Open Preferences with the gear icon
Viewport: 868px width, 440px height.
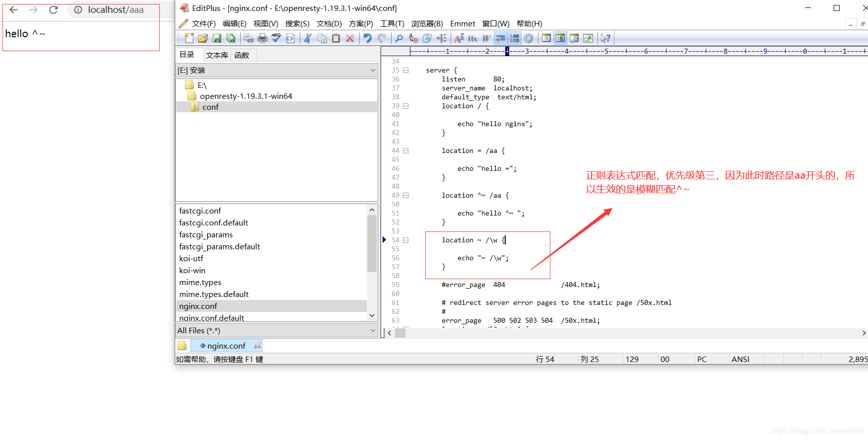pyautogui.click(x=529, y=38)
